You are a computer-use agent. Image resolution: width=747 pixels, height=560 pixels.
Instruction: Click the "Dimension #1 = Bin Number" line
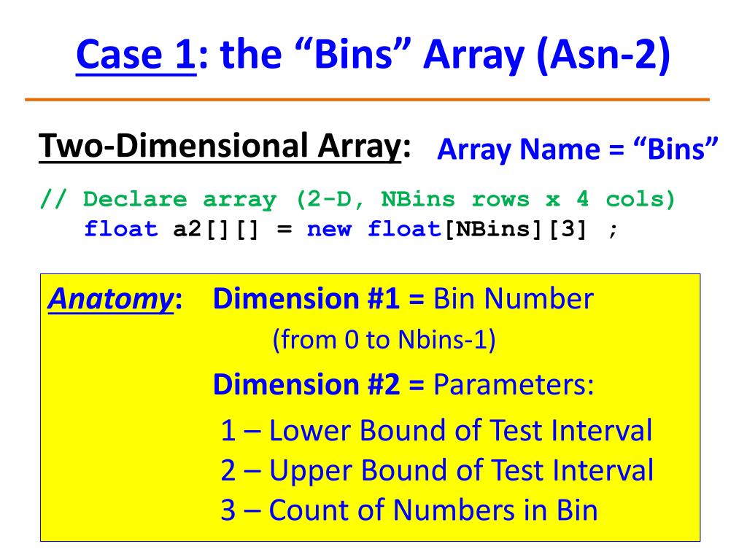coord(403,298)
